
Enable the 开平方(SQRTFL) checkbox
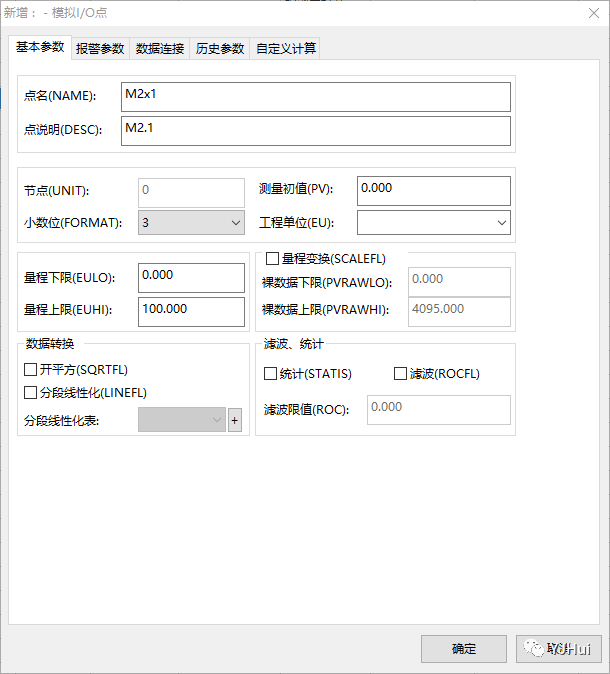30,370
